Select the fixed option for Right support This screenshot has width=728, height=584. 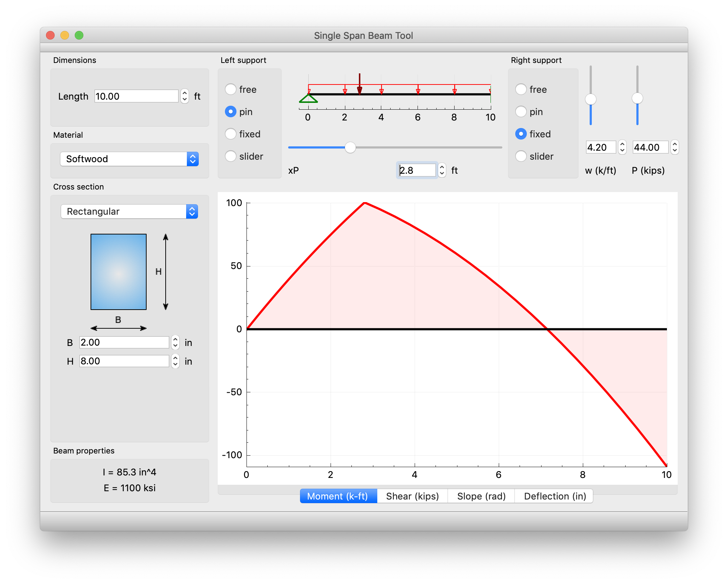(521, 134)
